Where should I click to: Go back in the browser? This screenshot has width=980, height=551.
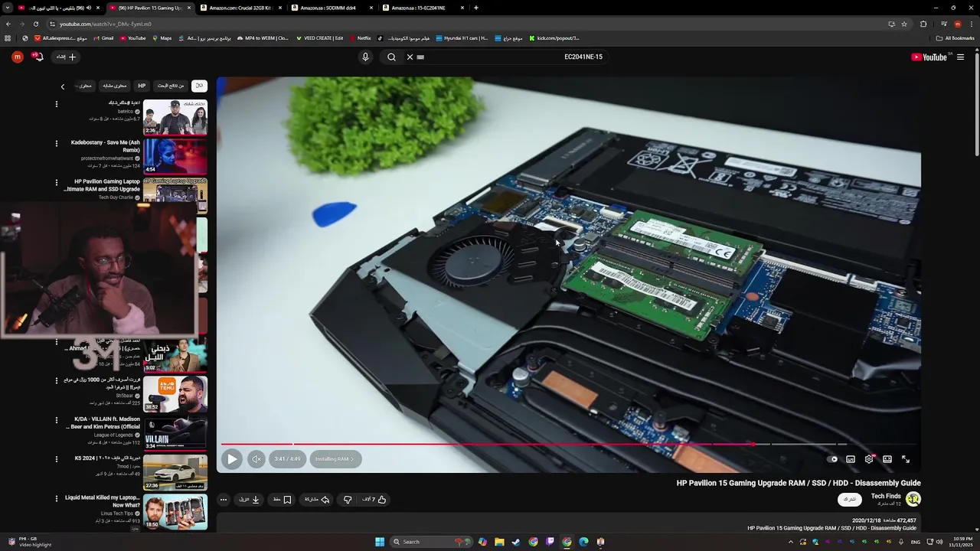point(9,24)
